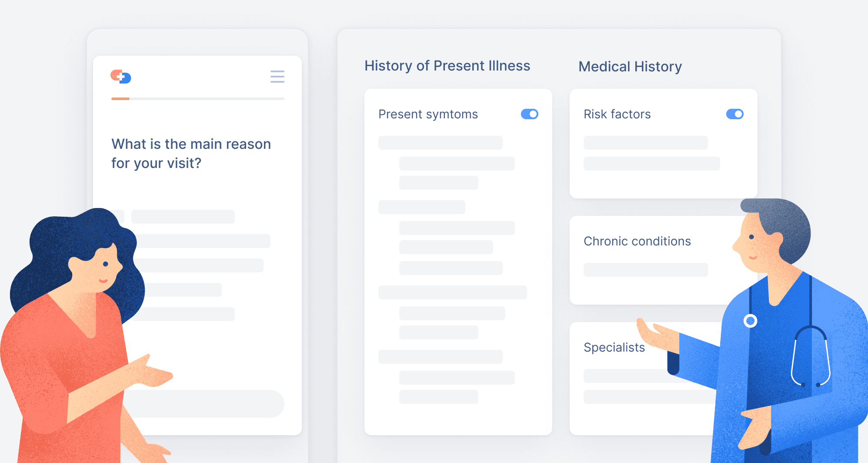Select the Risk factors label

coord(617,114)
